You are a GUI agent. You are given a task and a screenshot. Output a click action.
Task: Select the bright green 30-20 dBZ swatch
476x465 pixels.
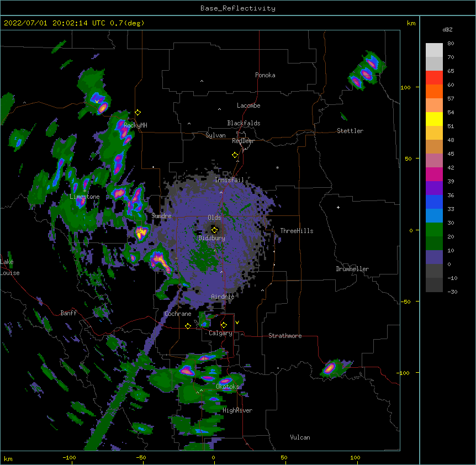(434, 230)
